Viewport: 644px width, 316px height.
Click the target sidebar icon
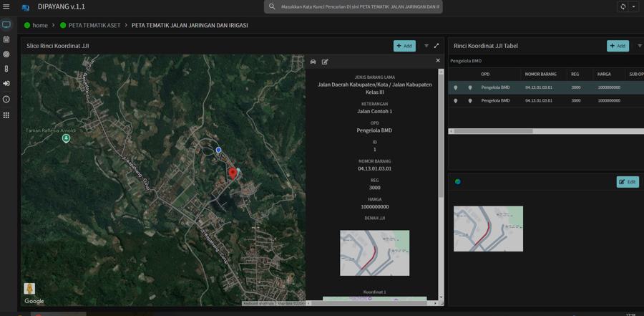6,54
